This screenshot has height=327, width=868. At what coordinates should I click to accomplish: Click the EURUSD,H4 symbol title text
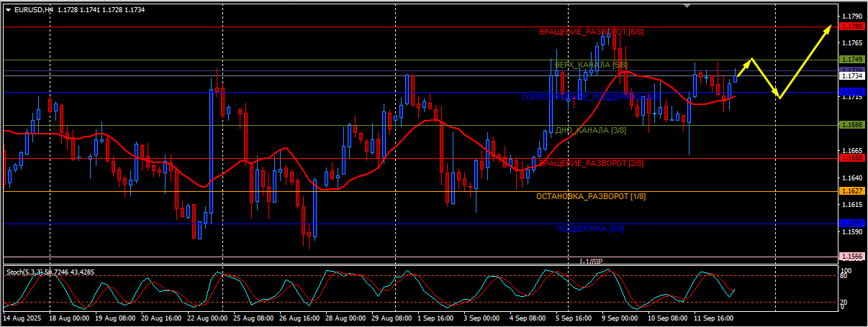[33, 9]
